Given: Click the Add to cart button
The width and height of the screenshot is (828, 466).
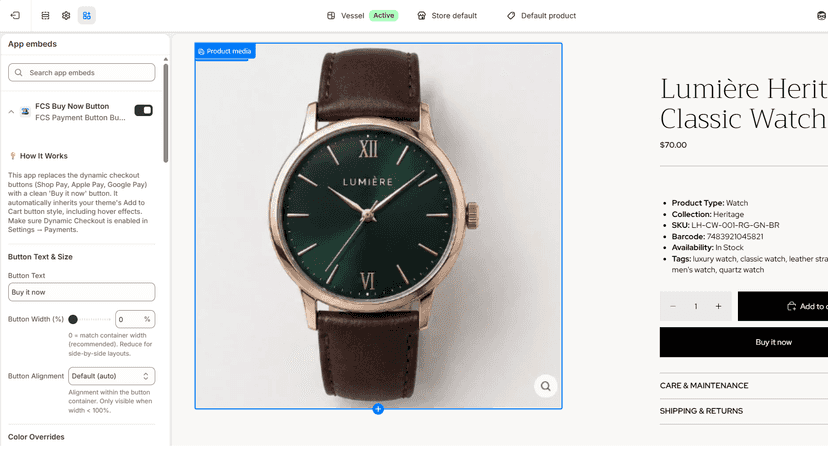Looking at the screenshot, I should tap(783, 306).
